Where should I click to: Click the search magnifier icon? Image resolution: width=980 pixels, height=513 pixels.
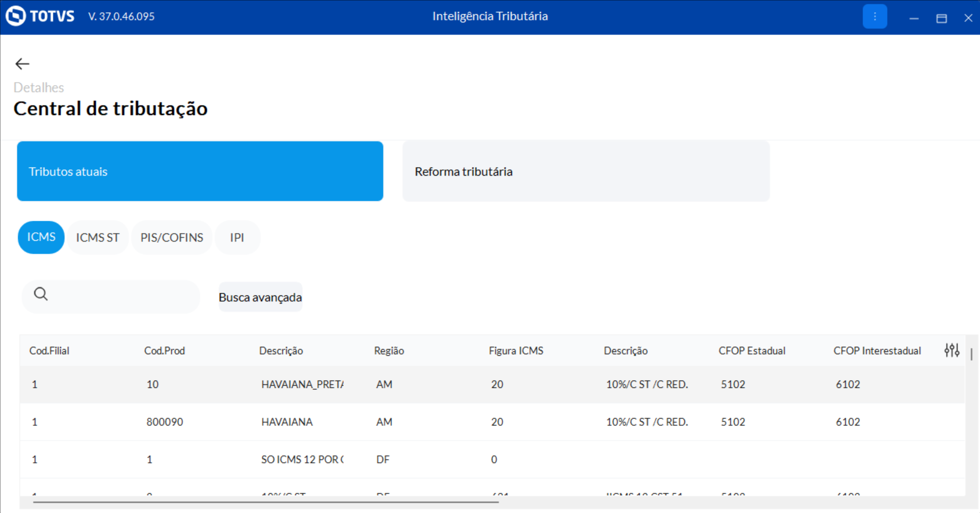(41, 294)
